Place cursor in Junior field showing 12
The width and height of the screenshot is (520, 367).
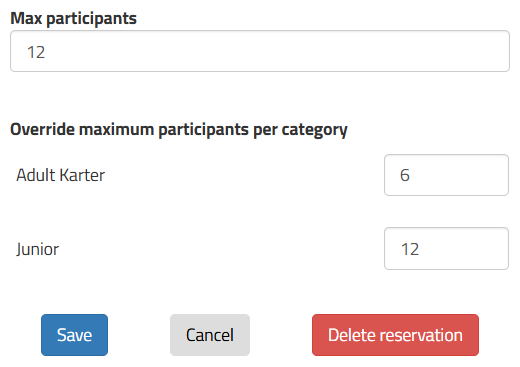tap(446, 249)
